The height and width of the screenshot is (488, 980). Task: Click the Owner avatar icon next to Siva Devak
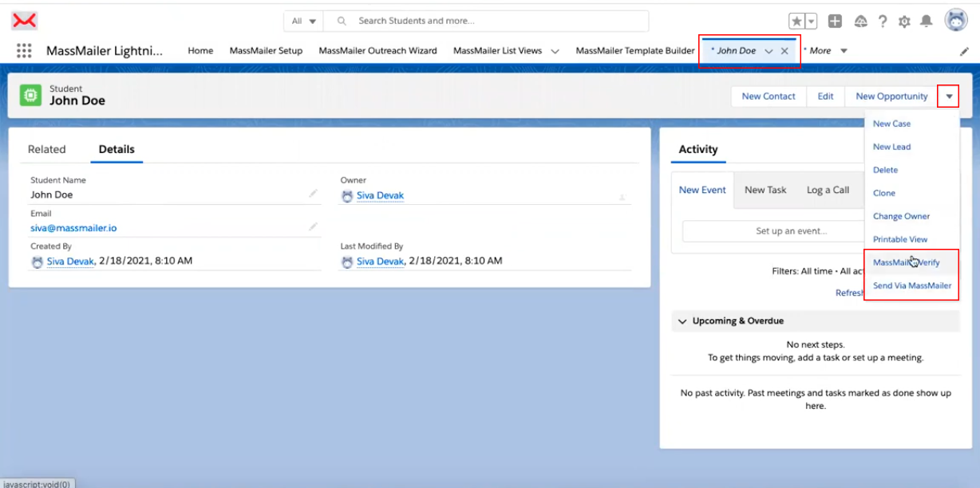click(x=347, y=196)
